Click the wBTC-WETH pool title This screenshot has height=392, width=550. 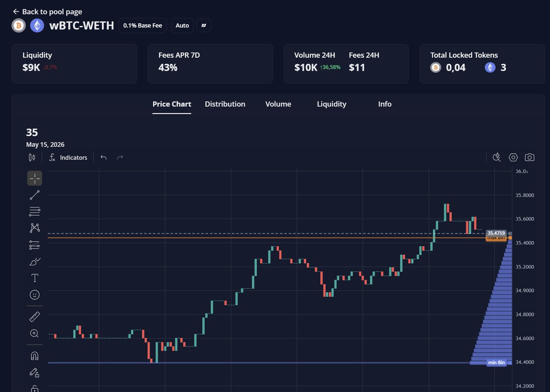pos(82,25)
